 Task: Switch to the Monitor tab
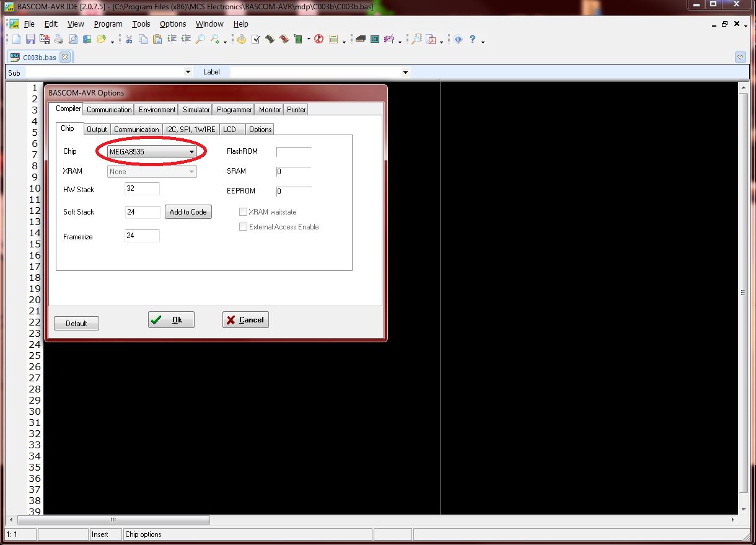pos(270,110)
